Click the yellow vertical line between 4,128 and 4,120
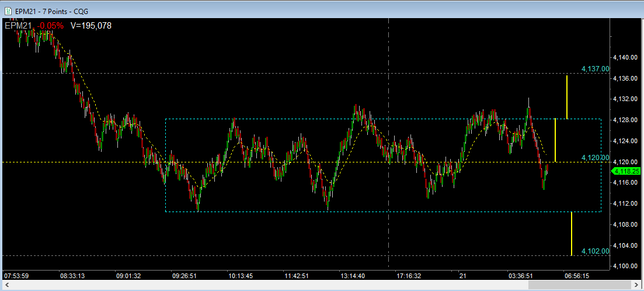 coord(555,140)
